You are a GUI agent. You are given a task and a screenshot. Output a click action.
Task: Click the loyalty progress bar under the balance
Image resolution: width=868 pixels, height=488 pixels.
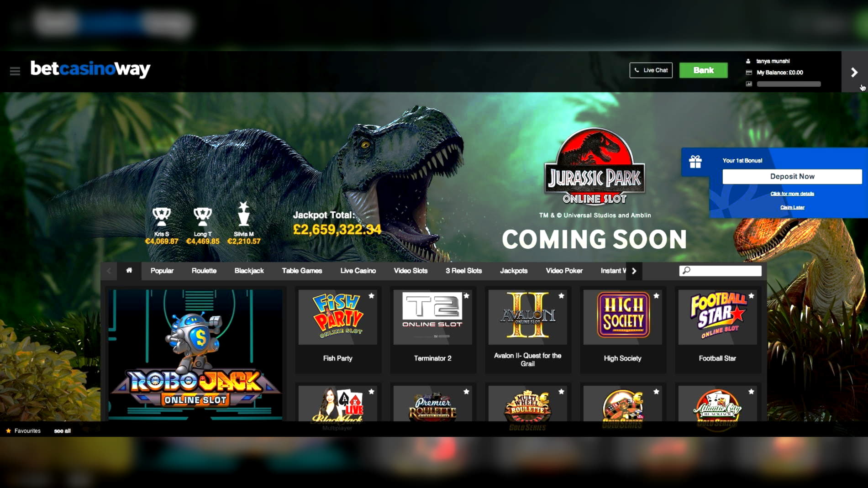pyautogui.click(x=789, y=84)
